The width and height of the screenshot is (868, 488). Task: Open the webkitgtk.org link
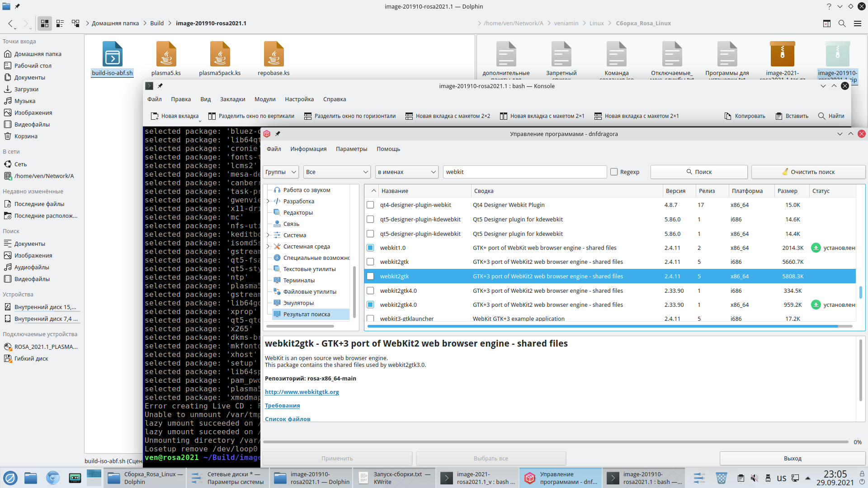(302, 392)
